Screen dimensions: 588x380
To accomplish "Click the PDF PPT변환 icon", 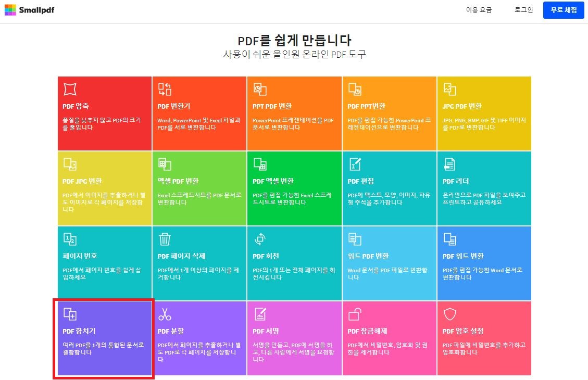I will (355, 89).
